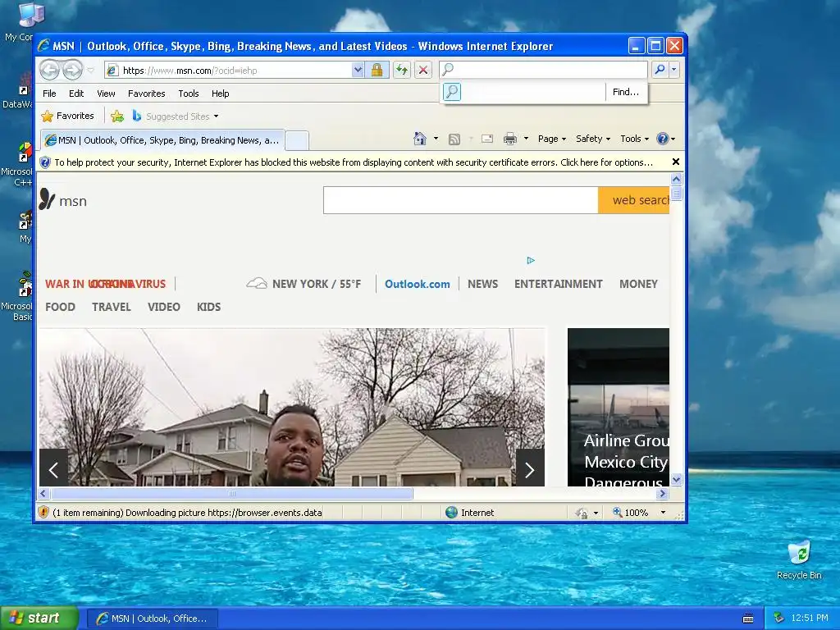The image size is (840, 630).
Task: Open the recent pages dropdown next to Forward
Action: [90, 71]
